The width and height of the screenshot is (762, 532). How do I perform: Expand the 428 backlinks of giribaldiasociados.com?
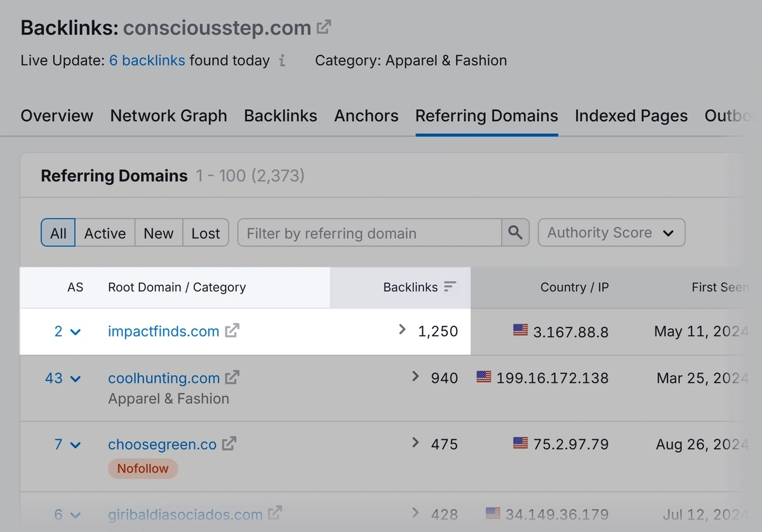pyautogui.click(x=415, y=512)
